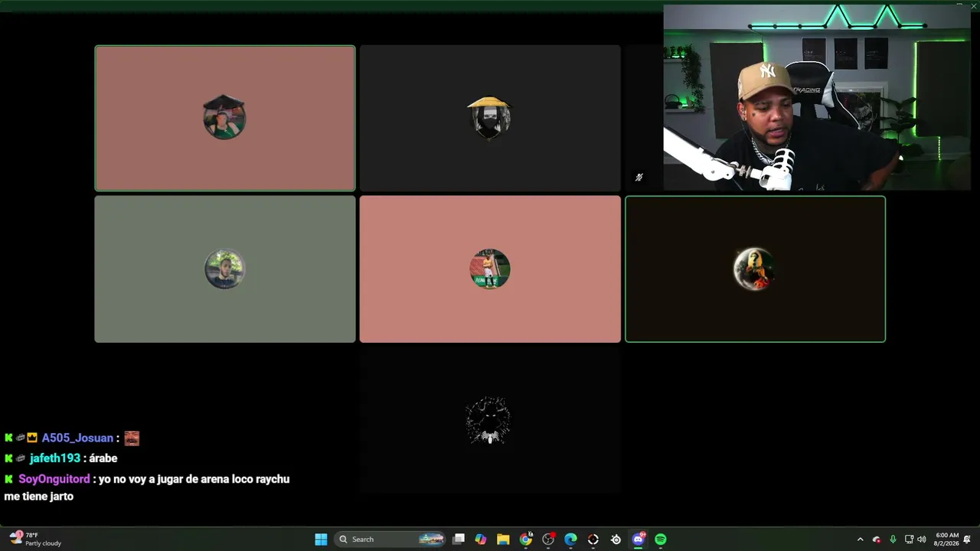
Task: Click username A505_Josuan in chat
Action: click(77, 439)
